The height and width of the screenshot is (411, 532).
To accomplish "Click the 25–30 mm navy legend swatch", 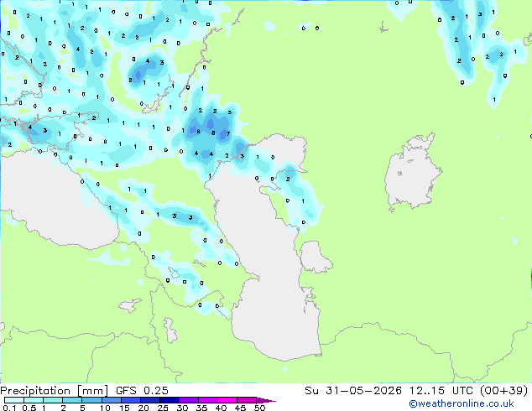I will coord(169,400).
